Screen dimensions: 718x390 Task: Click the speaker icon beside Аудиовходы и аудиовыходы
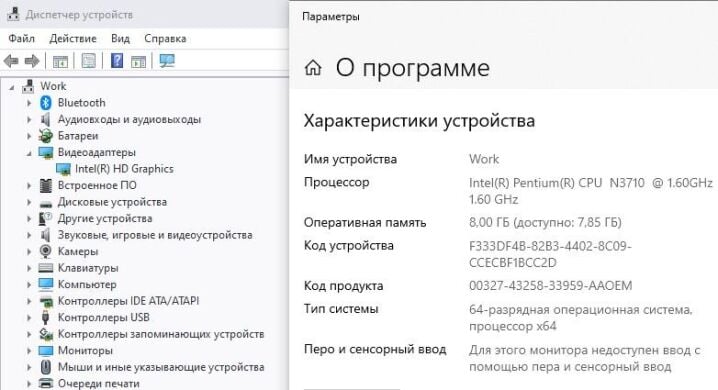coord(45,119)
